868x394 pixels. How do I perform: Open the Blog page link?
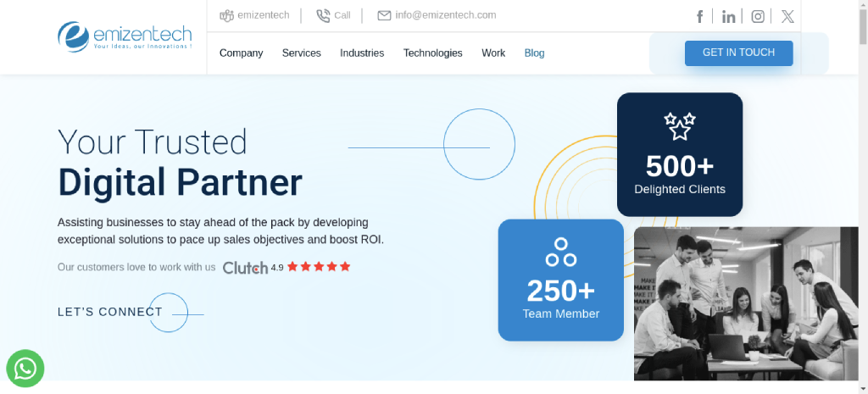click(534, 53)
